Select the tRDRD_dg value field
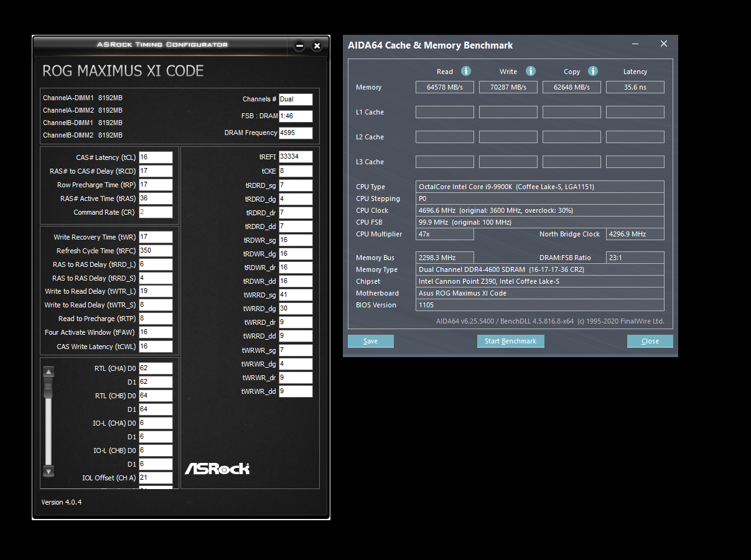The height and width of the screenshot is (560, 751). tap(296, 199)
